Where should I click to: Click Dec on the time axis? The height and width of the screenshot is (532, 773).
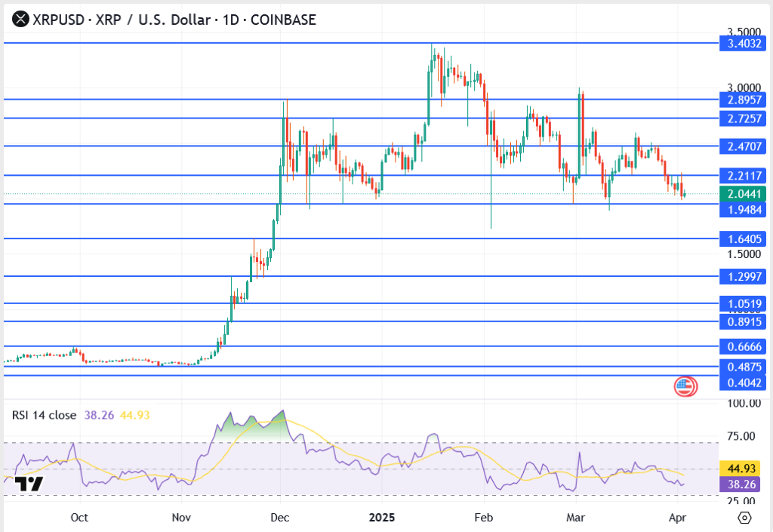coord(279,518)
